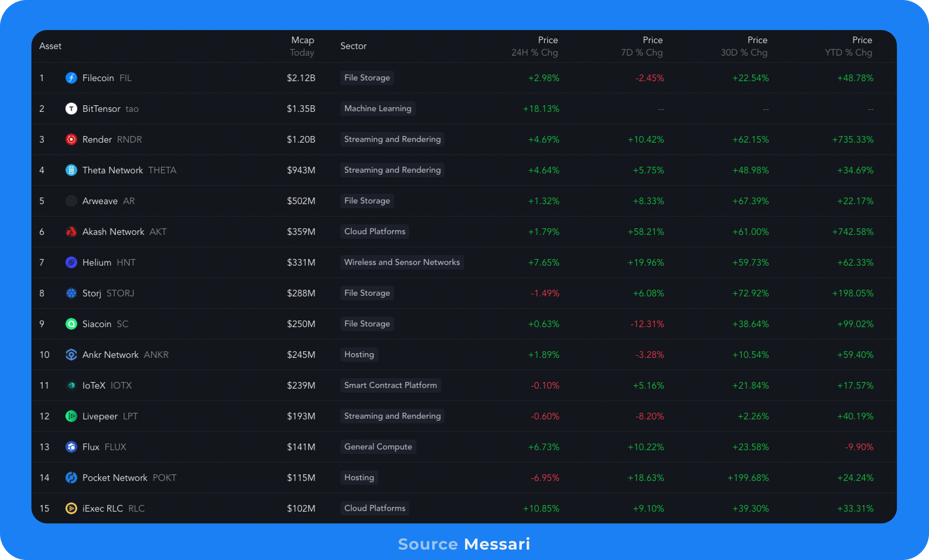Click the Ankr Network logo icon
929x560 pixels.
(71, 355)
